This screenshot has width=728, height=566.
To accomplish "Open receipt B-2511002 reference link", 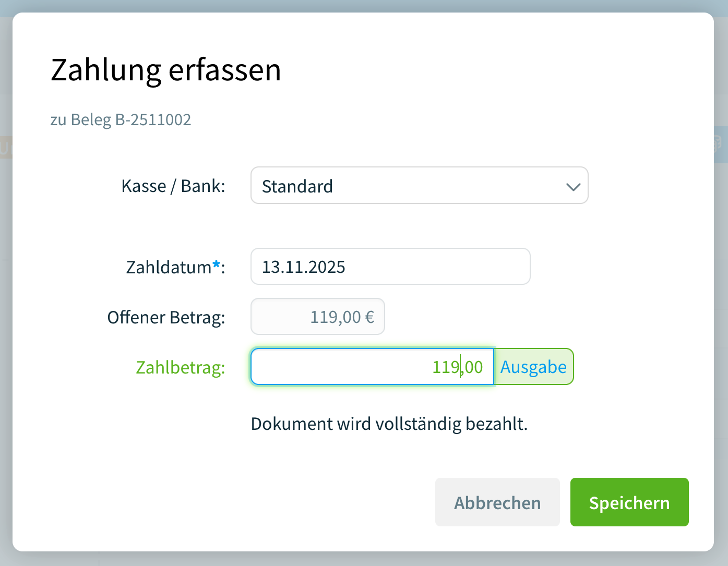I will 121,119.
